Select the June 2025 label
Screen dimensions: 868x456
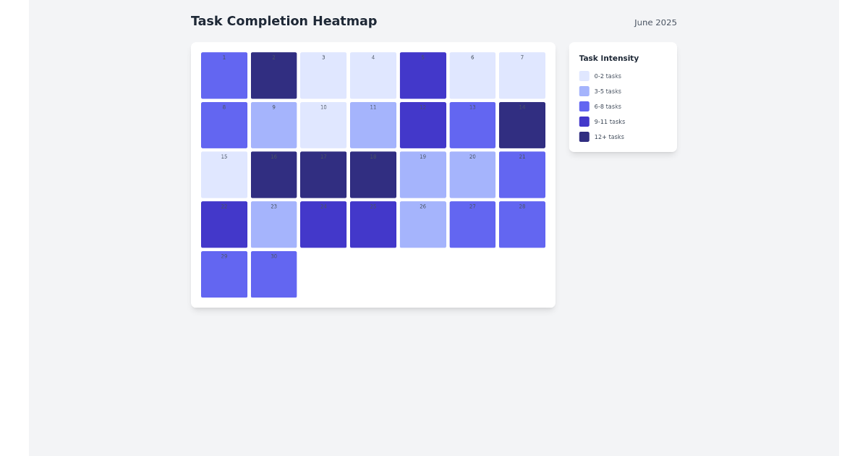pyautogui.click(x=655, y=22)
